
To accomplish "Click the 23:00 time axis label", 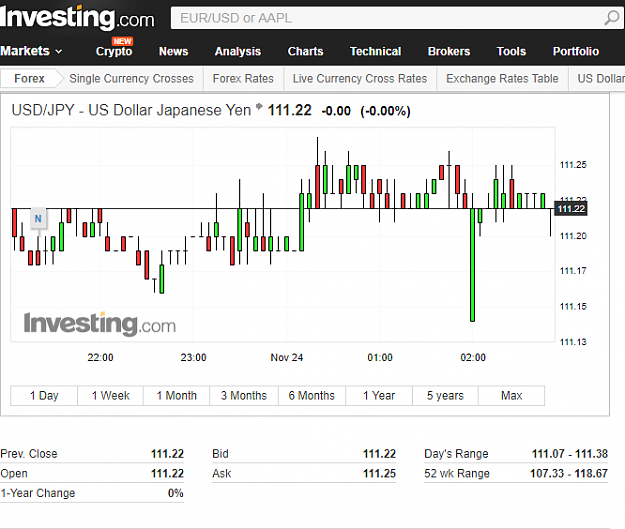I will pyautogui.click(x=193, y=358).
